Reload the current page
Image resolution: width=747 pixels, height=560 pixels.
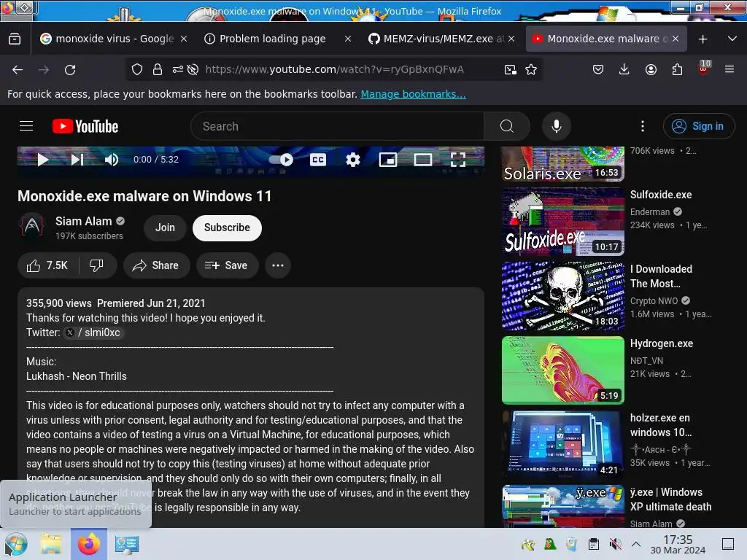click(70, 70)
